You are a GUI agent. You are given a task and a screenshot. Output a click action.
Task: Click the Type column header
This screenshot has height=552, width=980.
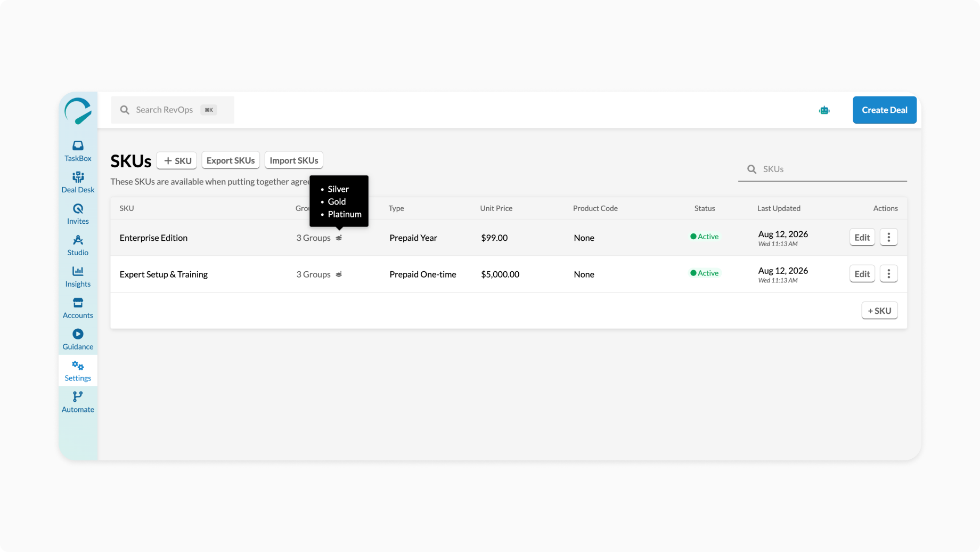396,208
